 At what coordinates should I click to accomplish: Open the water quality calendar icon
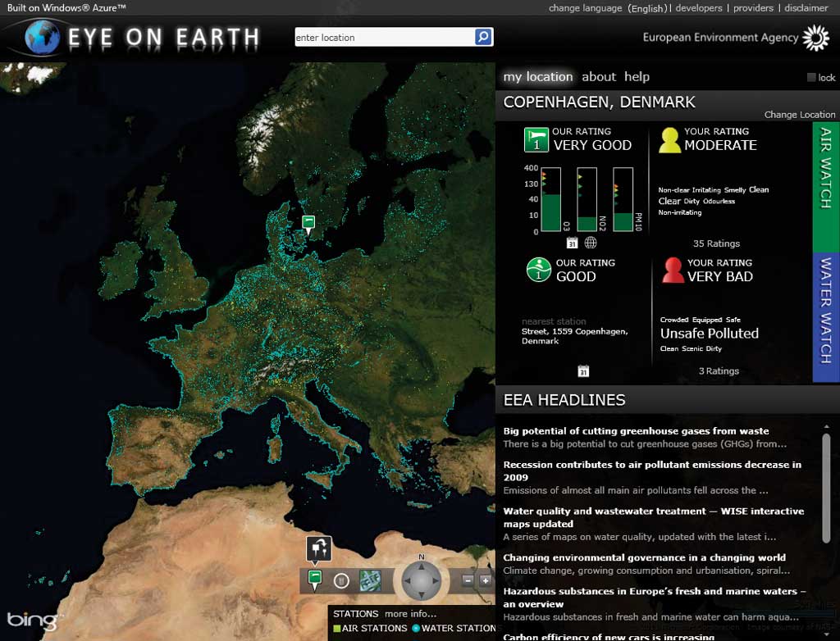coord(583,371)
